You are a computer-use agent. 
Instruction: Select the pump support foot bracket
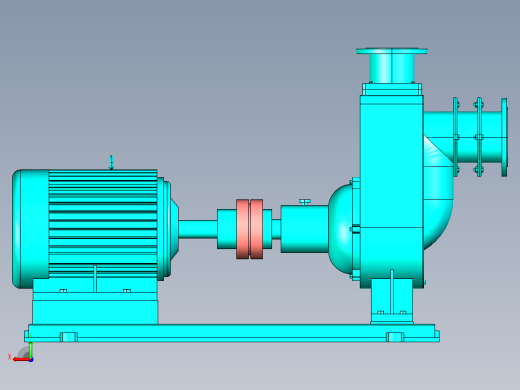[392, 301]
